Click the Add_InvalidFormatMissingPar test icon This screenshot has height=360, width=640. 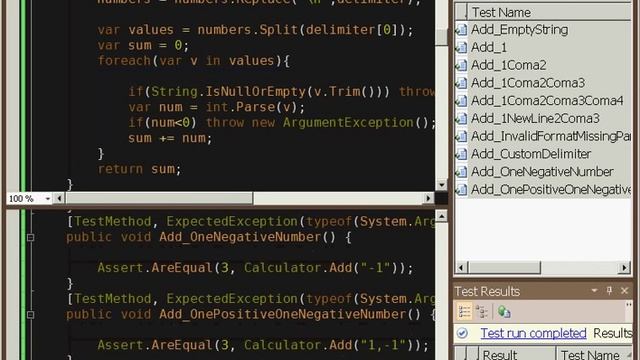click(462, 136)
